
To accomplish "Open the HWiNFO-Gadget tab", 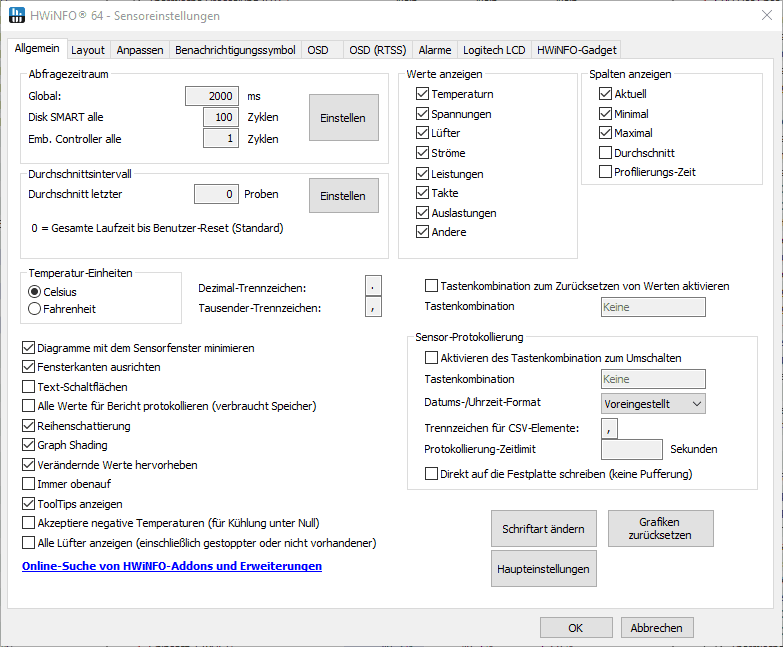I will point(577,50).
